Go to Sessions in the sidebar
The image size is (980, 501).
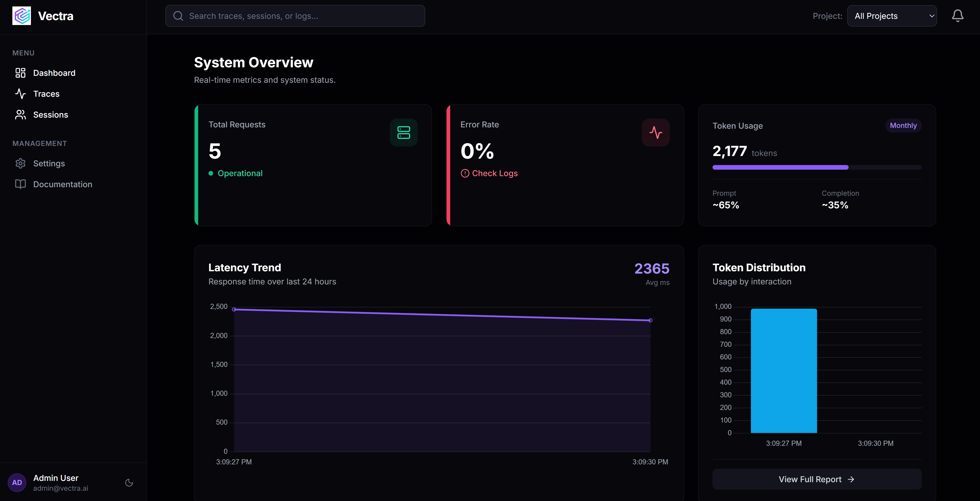click(x=51, y=114)
